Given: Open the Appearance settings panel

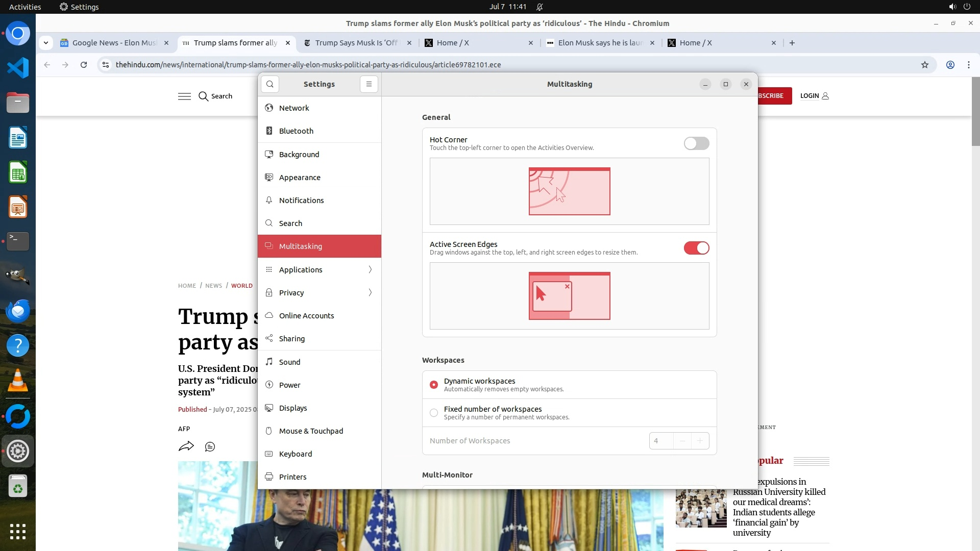Looking at the screenshot, I should click(300, 178).
